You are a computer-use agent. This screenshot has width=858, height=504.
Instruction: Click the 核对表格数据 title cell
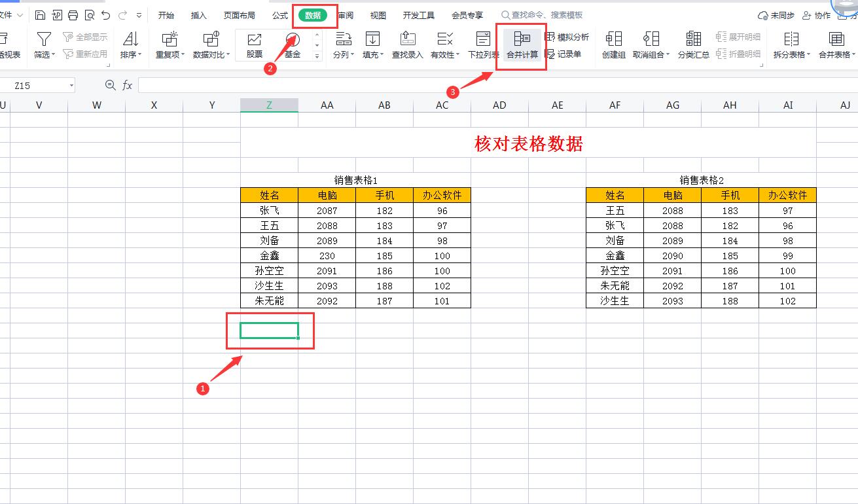tap(529, 143)
